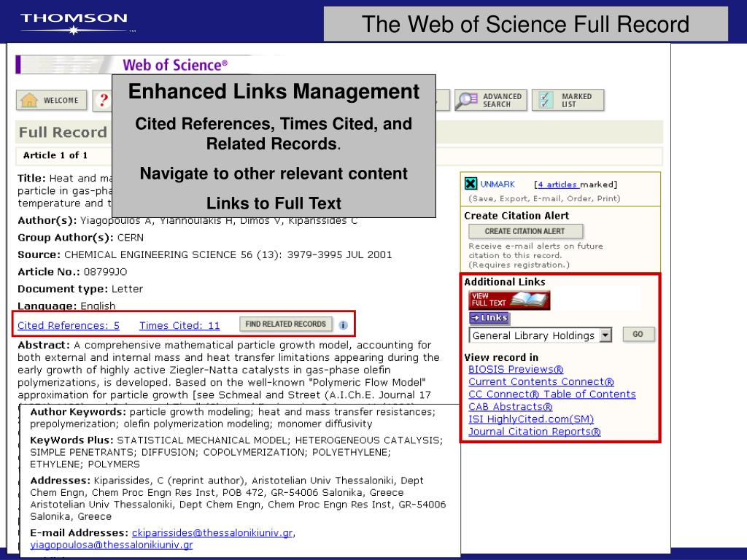The height and width of the screenshot is (560, 747).
Task: Select the 'Group Author(s): CERN' text
Action: 80,238
